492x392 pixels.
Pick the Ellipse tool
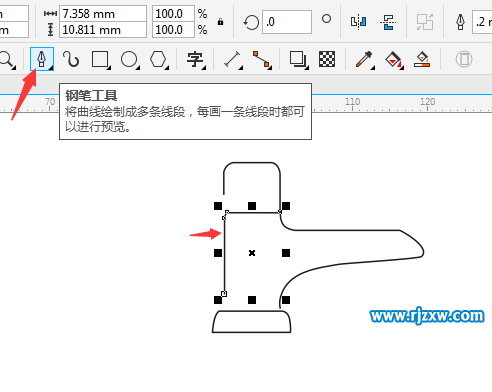(x=130, y=60)
